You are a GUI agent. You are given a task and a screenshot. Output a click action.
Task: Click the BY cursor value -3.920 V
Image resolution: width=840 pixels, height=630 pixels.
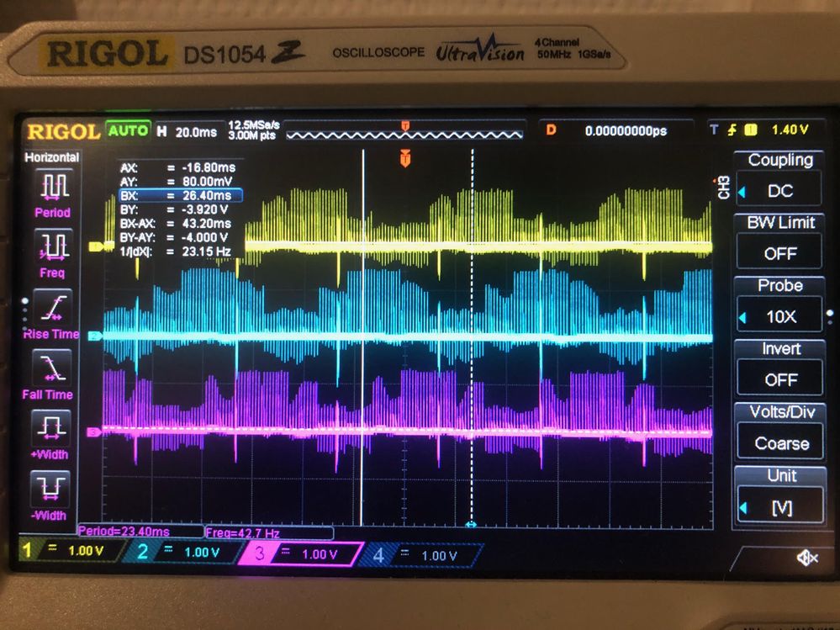pos(205,209)
